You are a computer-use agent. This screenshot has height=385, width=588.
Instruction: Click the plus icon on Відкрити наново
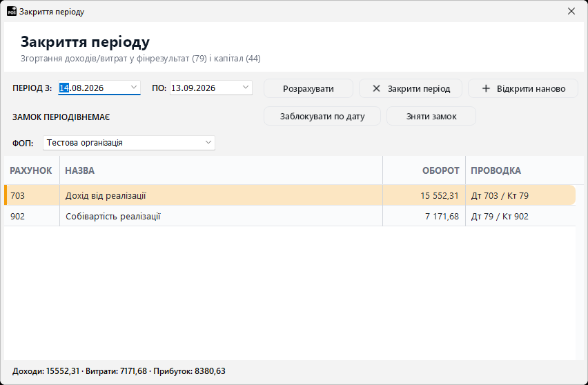(x=486, y=88)
